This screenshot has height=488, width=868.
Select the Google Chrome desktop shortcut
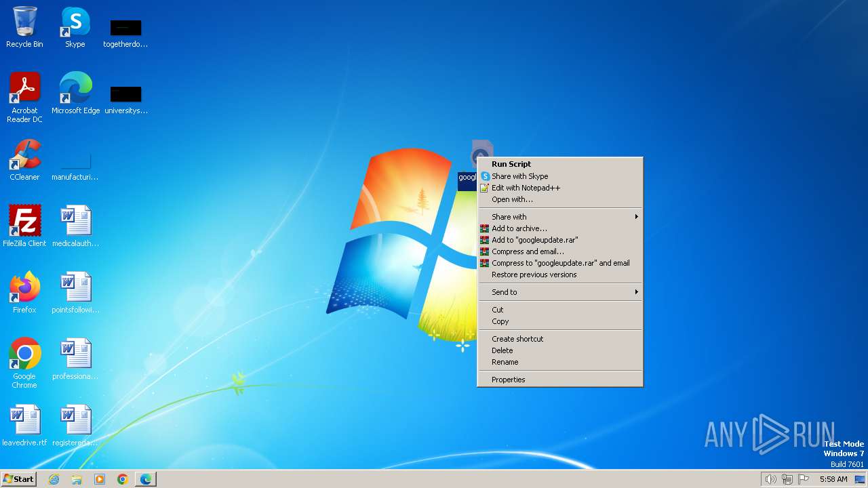(24, 363)
